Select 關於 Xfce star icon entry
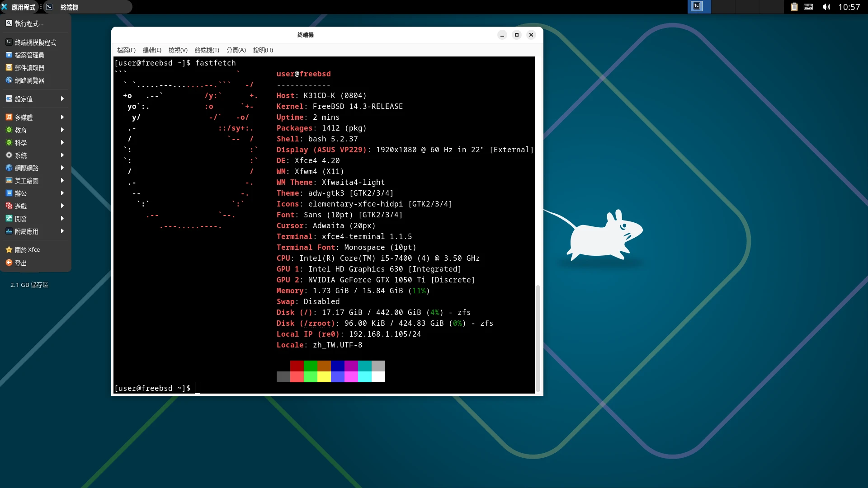The image size is (868, 488). tap(9, 250)
